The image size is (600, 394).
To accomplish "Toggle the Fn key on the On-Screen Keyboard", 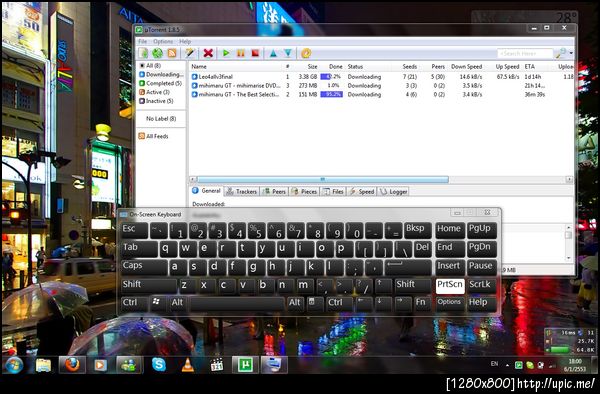I will point(422,303).
